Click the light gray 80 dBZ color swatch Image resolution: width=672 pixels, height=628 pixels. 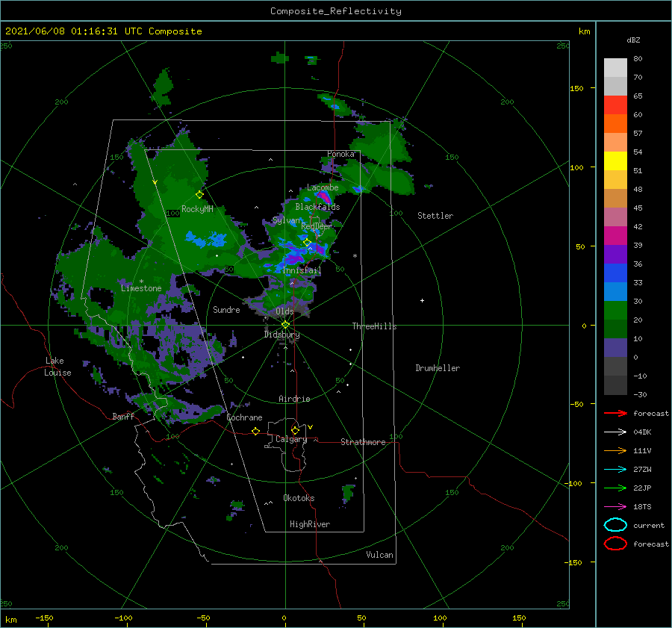click(615, 68)
